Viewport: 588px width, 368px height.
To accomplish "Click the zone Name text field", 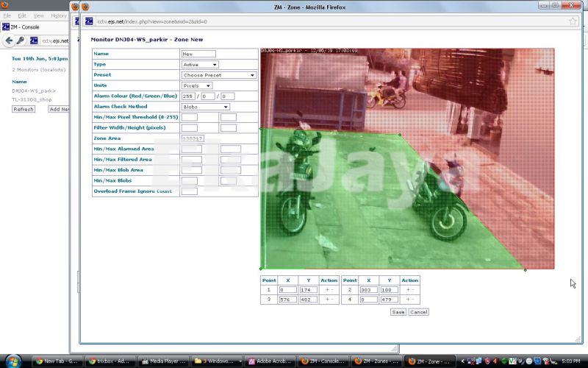I will 198,54.
